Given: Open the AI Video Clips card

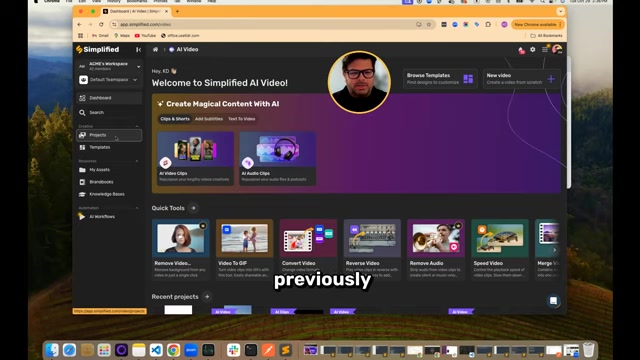Looking at the screenshot, I should pyautogui.click(x=195, y=158).
